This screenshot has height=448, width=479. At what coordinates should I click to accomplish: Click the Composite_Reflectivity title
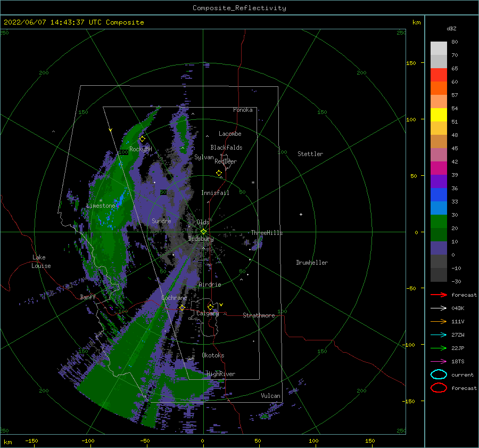pos(240,8)
